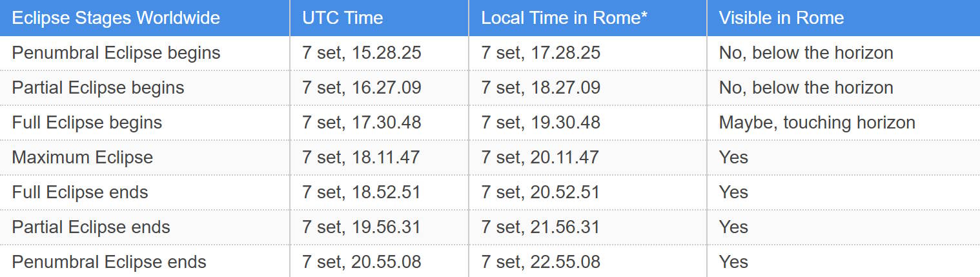Select UTC time 20.55.08 cell
Viewport: 980px width, 277px height.
tap(362, 262)
